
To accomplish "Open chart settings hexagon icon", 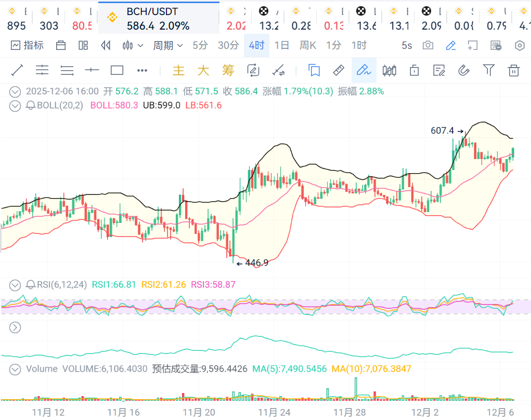I will click(x=519, y=45).
